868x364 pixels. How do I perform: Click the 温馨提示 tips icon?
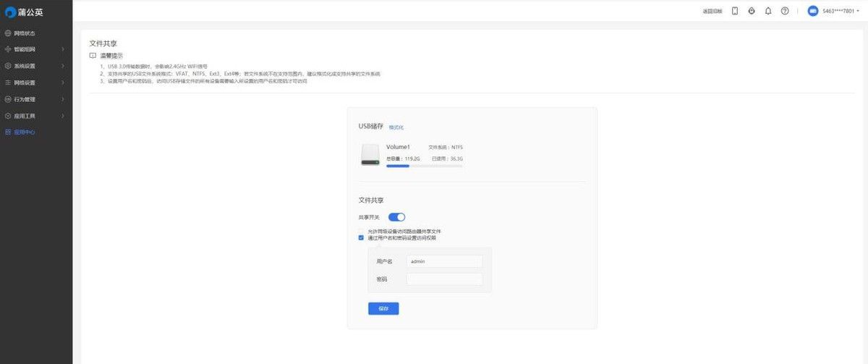click(x=93, y=56)
